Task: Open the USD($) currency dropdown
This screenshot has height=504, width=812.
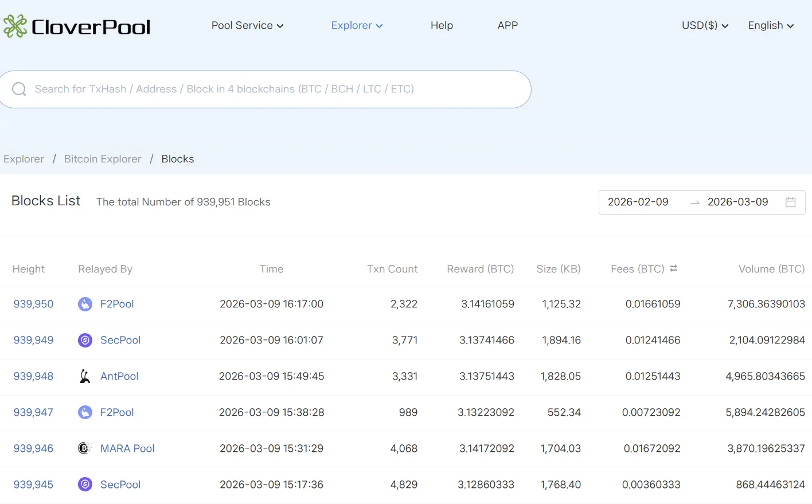Action: [x=704, y=26]
